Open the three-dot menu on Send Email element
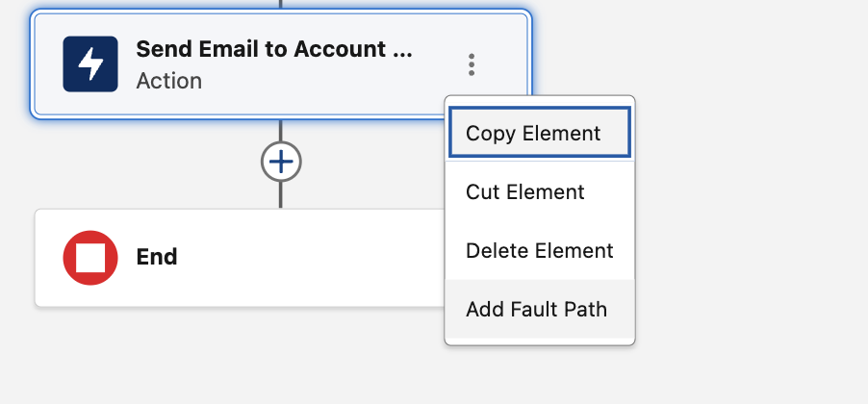 click(472, 64)
